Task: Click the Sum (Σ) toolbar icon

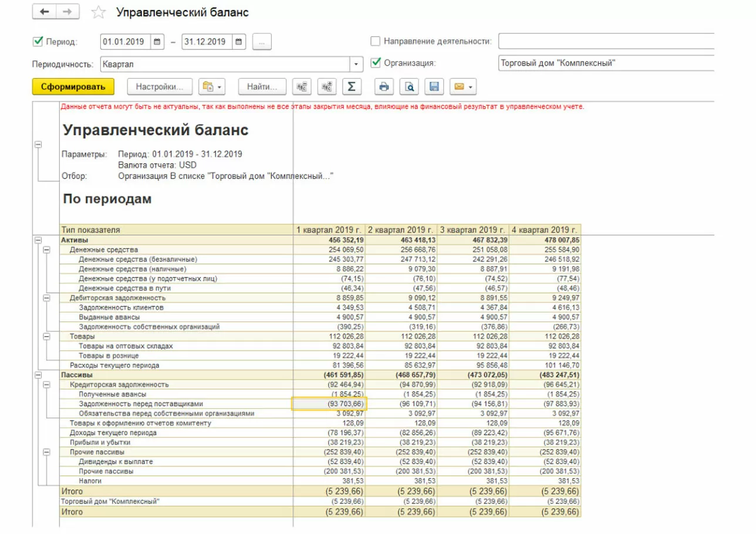Action: [351, 87]
